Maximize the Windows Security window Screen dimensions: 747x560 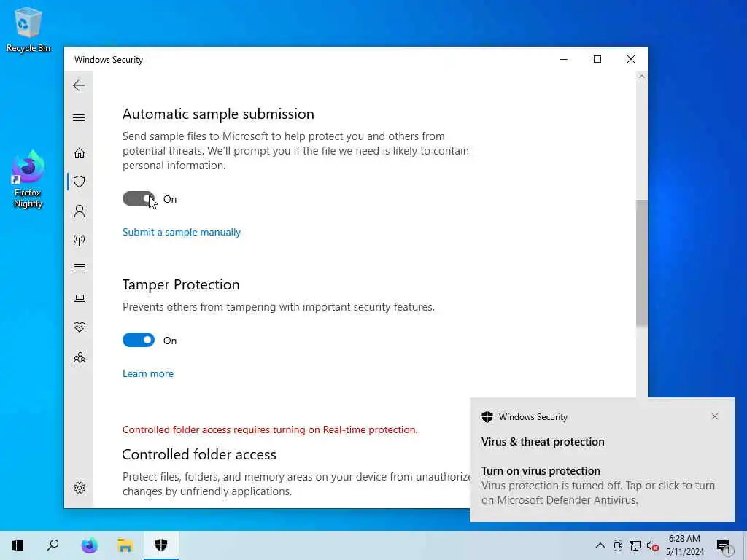coord(597,60)
